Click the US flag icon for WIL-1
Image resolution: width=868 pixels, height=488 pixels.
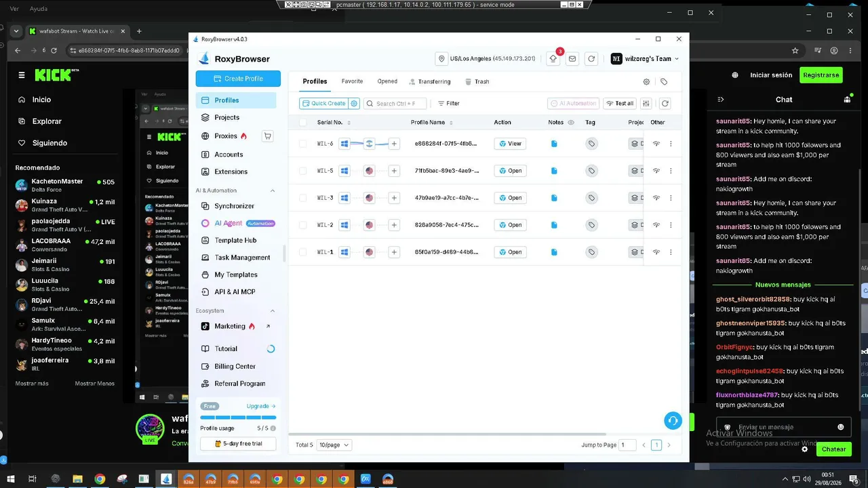tap(370, 252)
